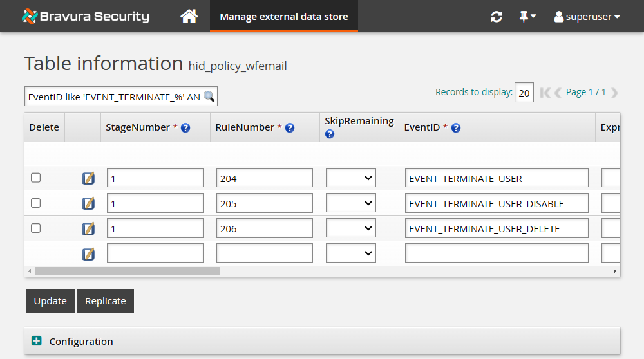This screenshot has width=644, height=359.
Task: Open the pin menu icon
Action: point(527,17)
